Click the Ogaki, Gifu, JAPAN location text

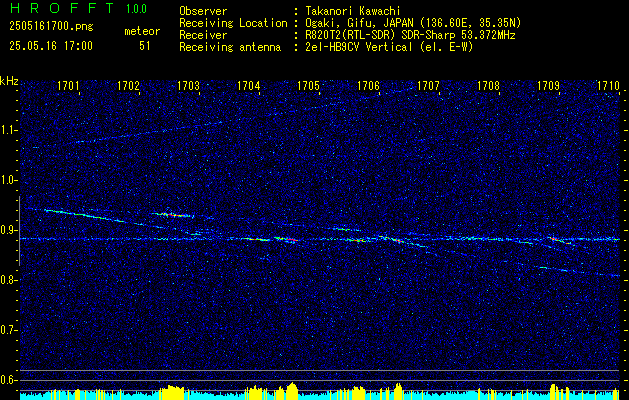pos(413,23)
